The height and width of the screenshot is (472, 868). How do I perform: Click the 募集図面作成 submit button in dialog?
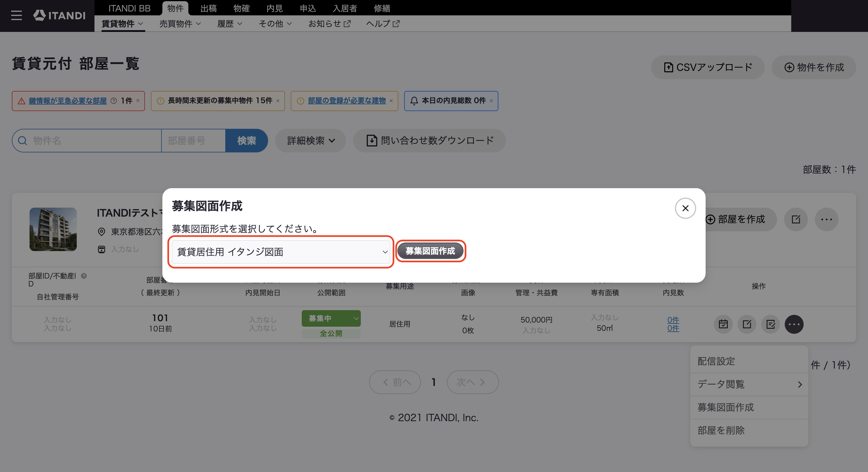click(x=430, y=251)
